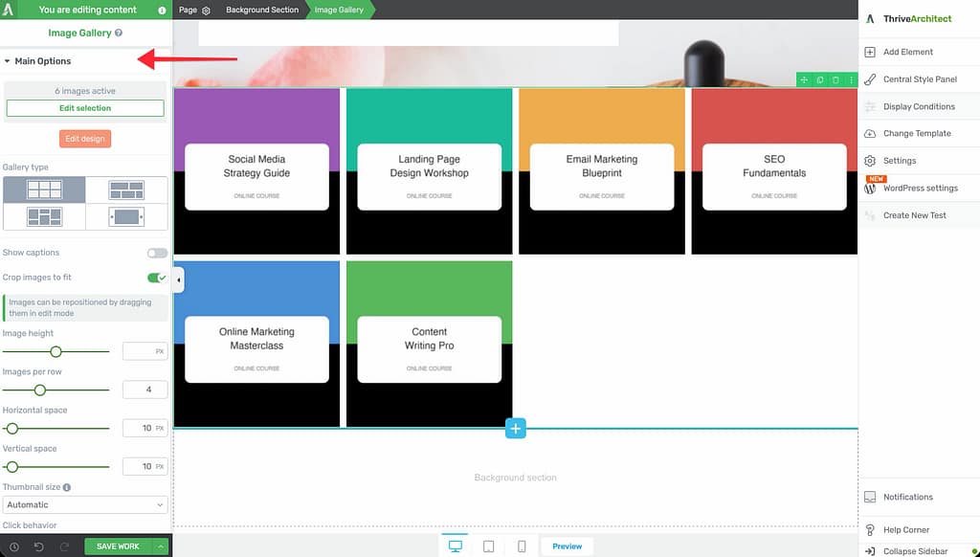Open the Thumbnail size Automatic dropdown

pos(85,504)
